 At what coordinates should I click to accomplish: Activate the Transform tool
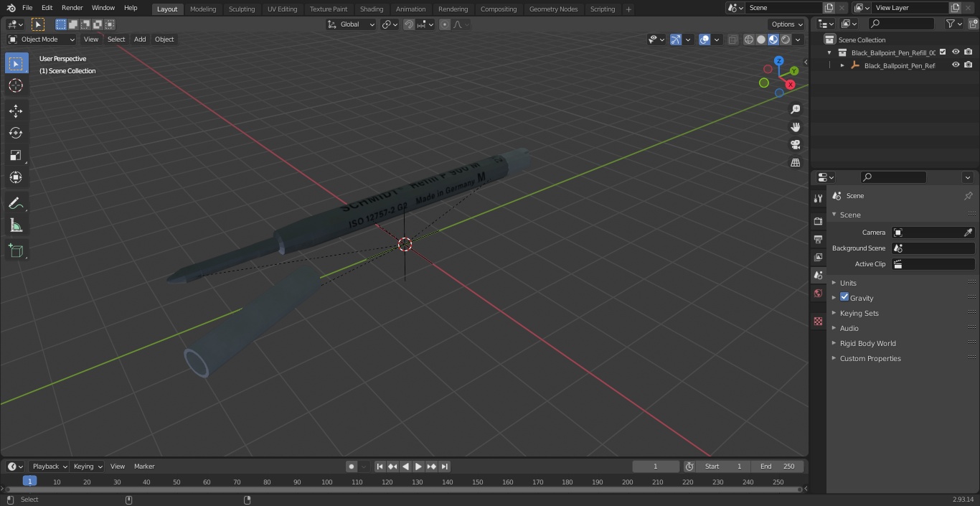pos(16,177)
